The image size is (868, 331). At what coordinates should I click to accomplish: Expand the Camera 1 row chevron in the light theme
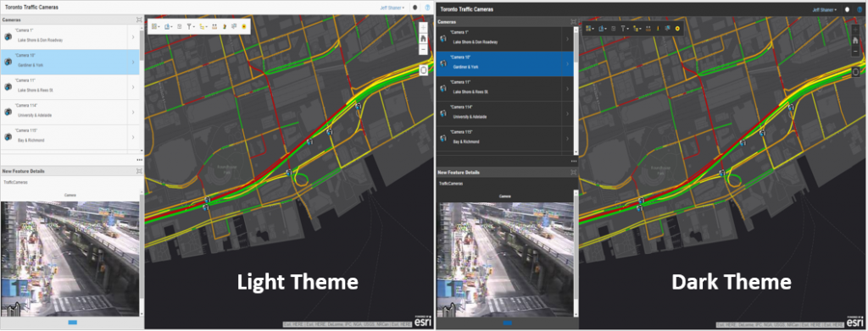tap(133, 37)
